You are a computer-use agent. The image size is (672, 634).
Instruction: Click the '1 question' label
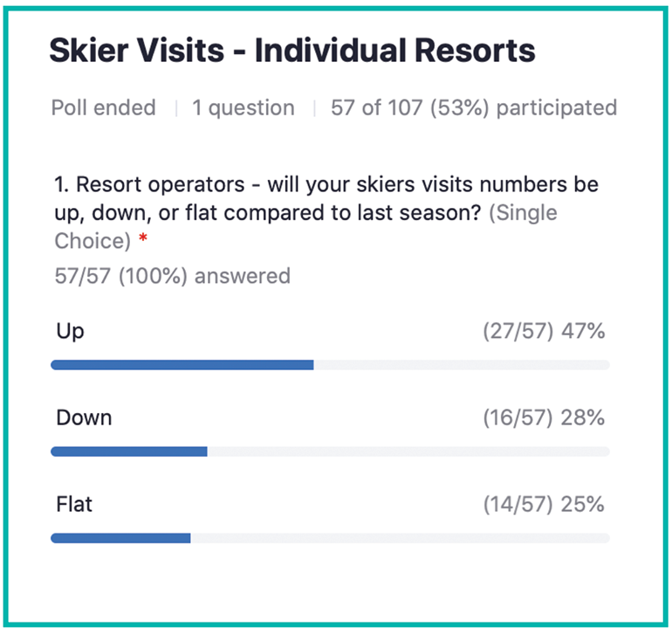point(243,107)
